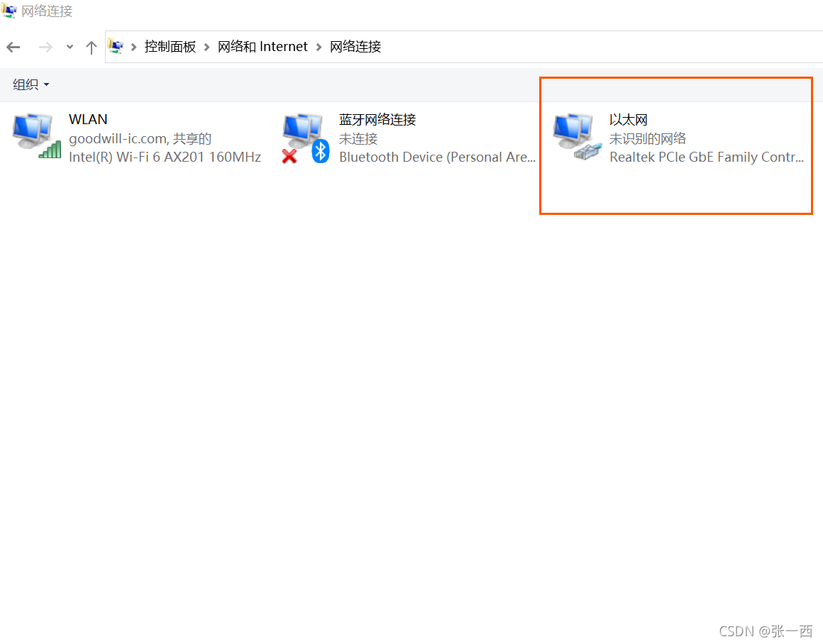Click the red X disconnected badge

[x=289, y=156]
